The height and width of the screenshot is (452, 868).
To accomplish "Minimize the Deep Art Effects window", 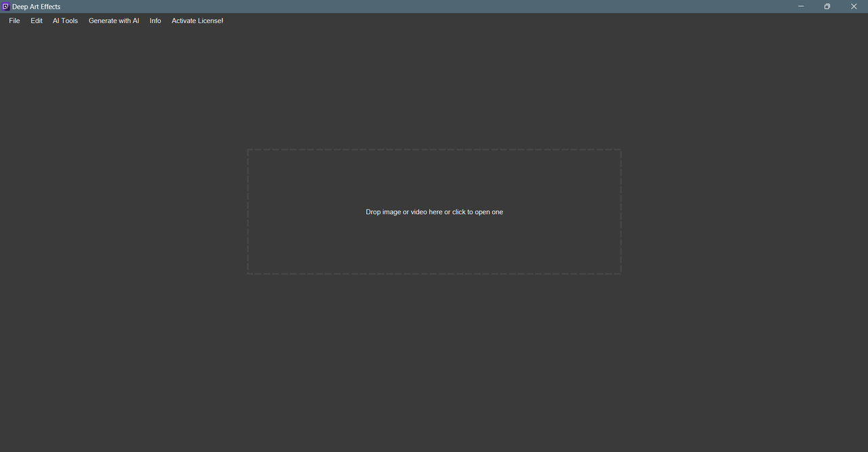I will click(x=801, y=6).
